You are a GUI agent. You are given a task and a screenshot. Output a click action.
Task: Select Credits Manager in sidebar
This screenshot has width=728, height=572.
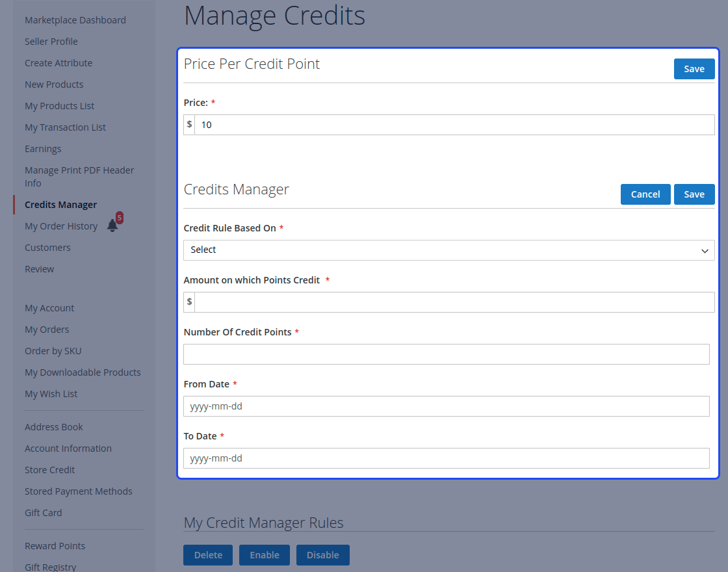(61, 205)
